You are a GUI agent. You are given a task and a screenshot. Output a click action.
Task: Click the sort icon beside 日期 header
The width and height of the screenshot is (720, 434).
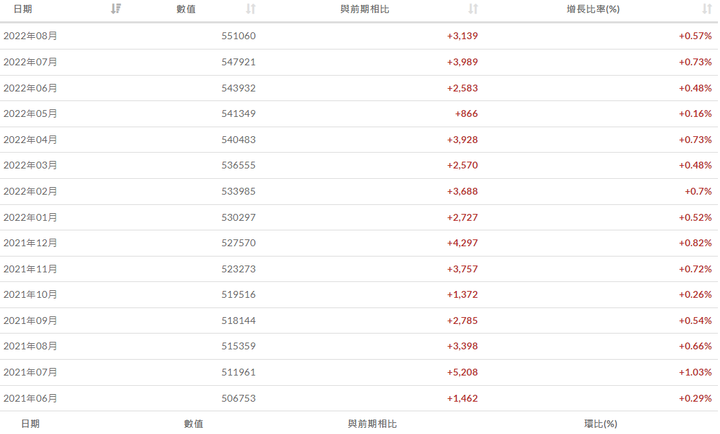coord(116,9)
